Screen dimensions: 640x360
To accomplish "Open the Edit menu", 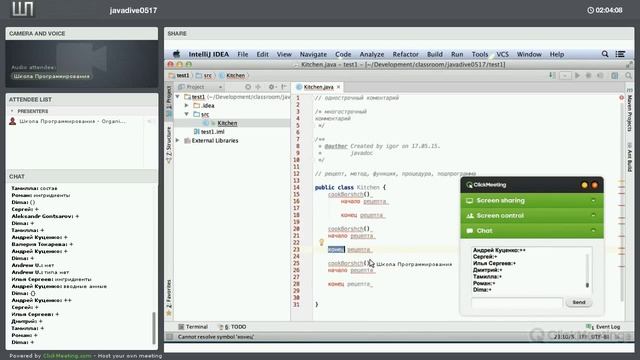I will point(262,54).
